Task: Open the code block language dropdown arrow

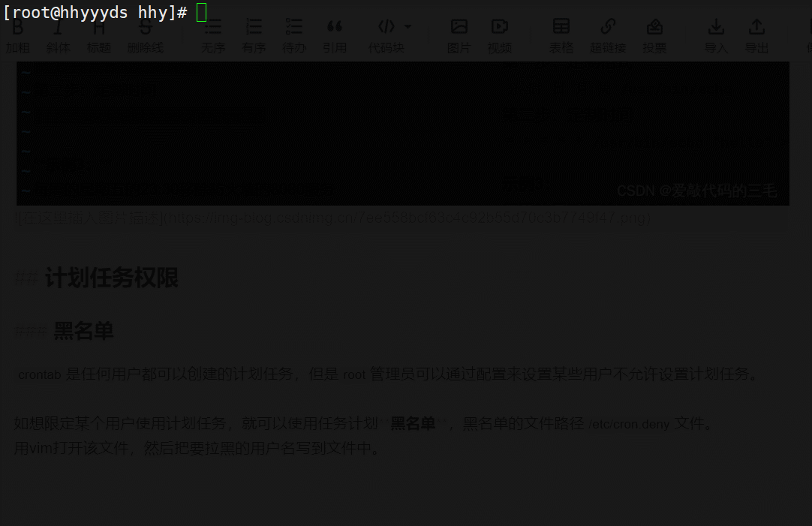Action: coord(408,26)
